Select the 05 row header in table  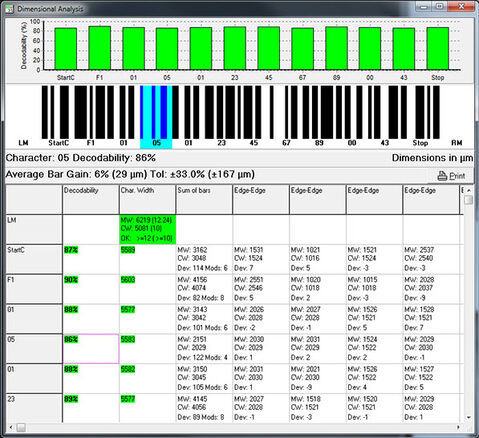pos(34,349)
